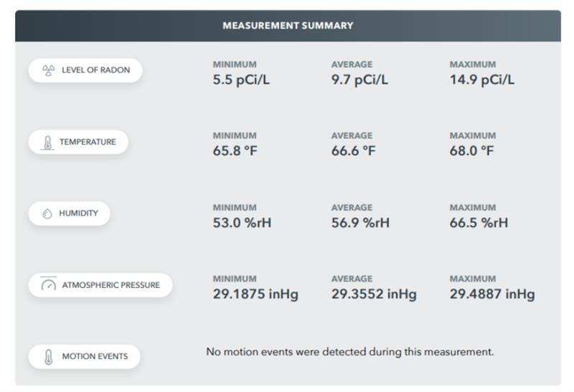574x392 pixels.
Task: Select the Humidity label pill
Action: click(x=70, y=214)
